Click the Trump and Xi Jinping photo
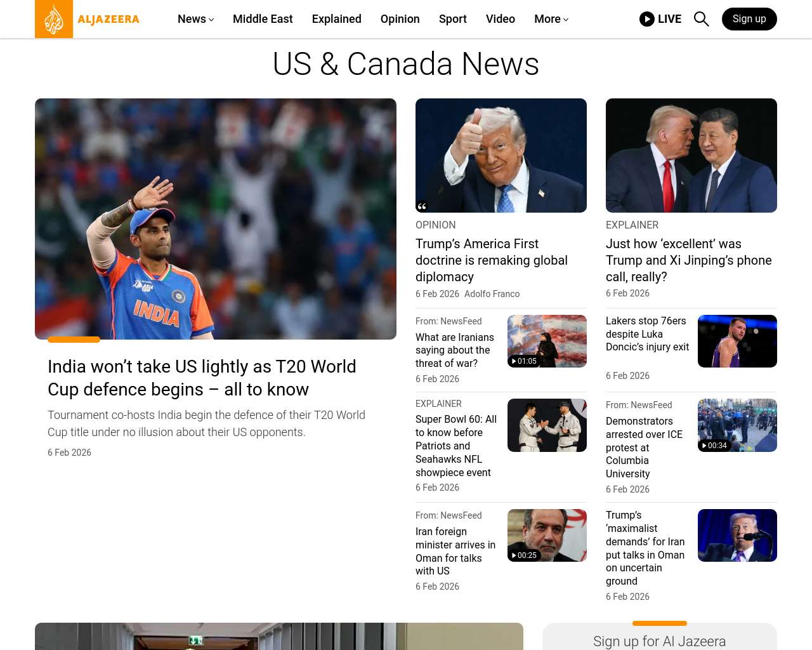Screen dimensions: 812x650 [691, 156]
